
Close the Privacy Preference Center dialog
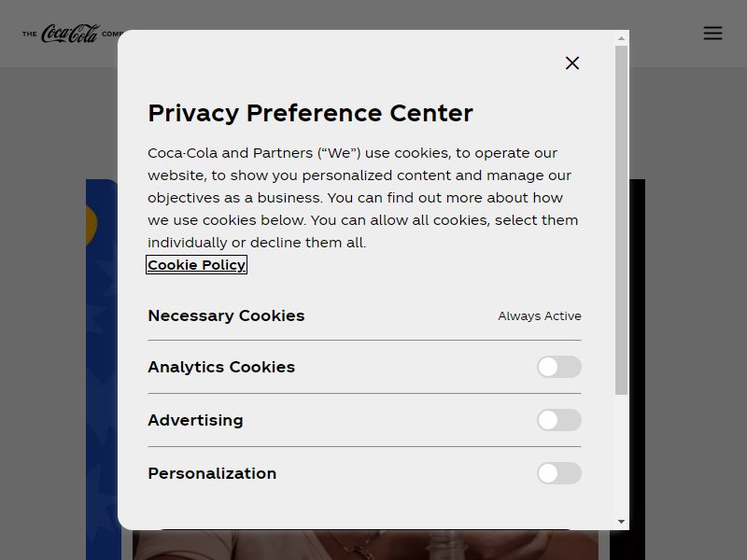point(572,63)
